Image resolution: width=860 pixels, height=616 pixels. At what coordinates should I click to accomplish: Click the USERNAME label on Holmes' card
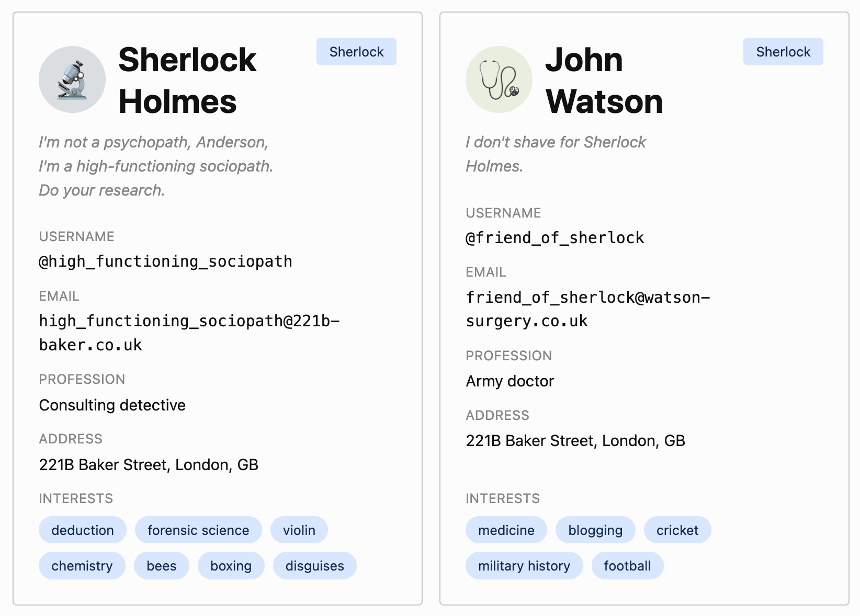76,236
